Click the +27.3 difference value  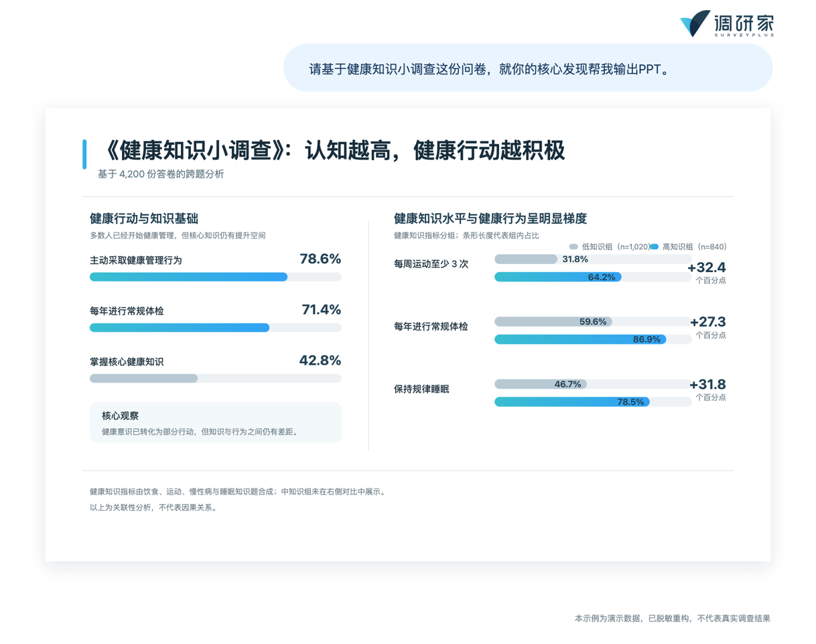(708, 322)
